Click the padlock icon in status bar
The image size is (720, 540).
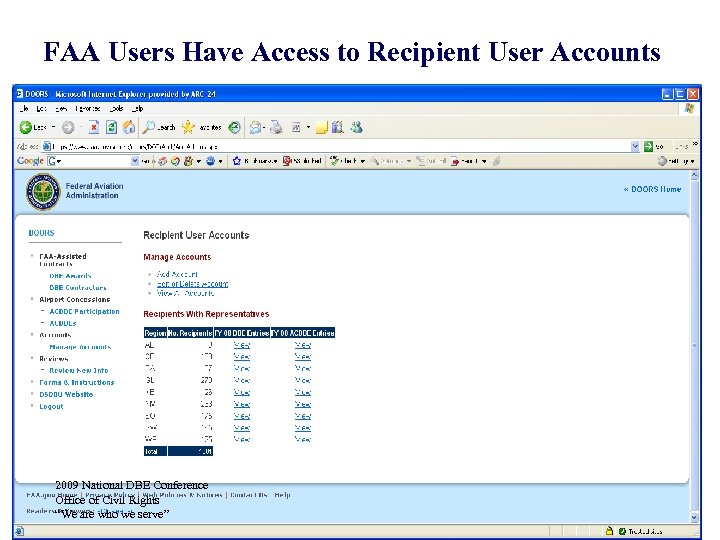click(x=609, y=531)
